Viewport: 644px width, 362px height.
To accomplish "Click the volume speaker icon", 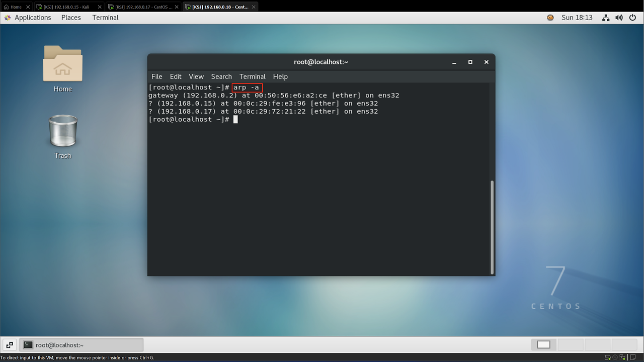I will tap(619, 18).
